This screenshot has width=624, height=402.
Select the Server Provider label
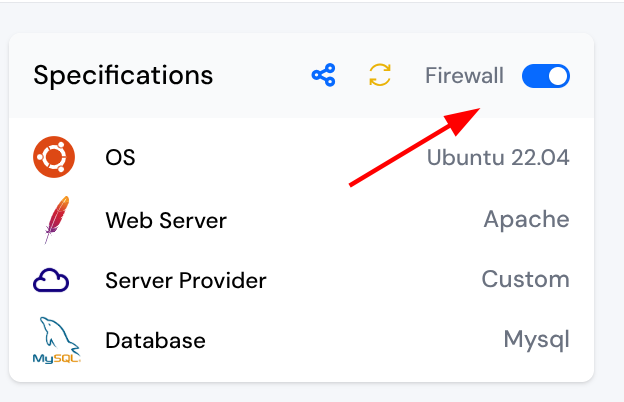click(x=186, y=280)
